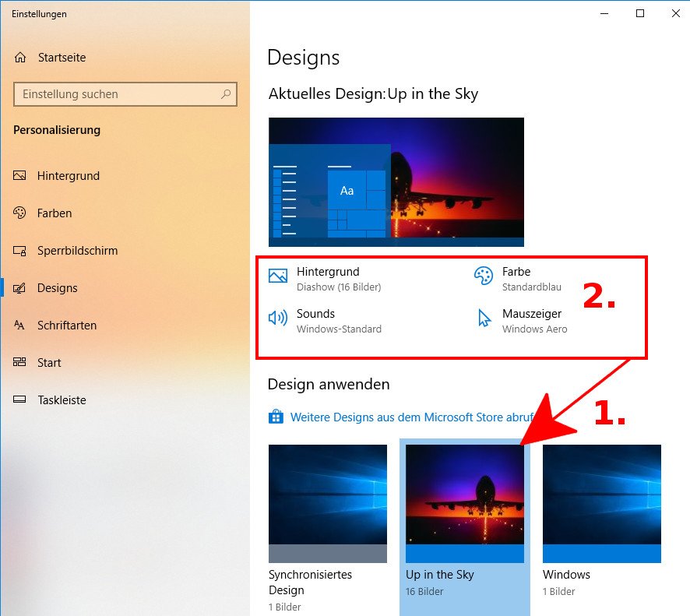
Task: Type in the Einstellung suchen field
Action: pyautogui.click(x=117, y=94)
